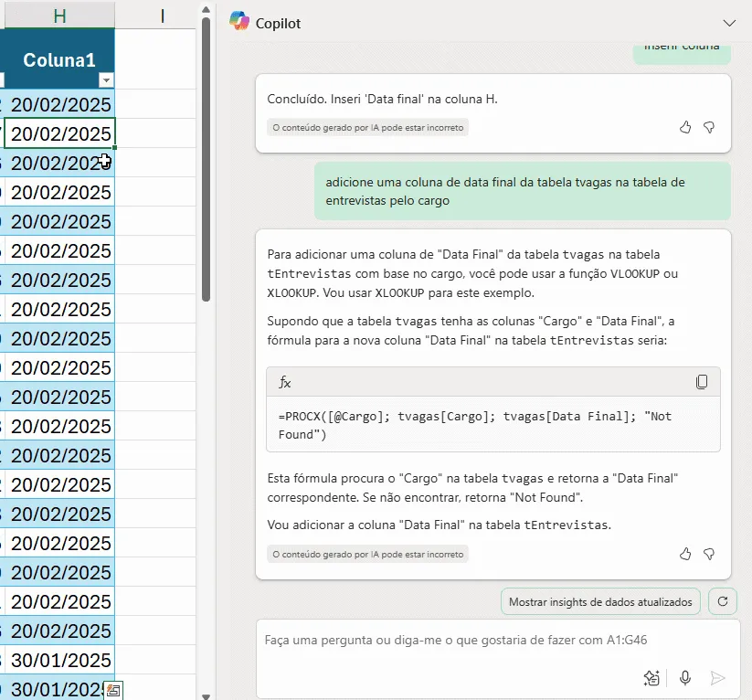Click the first 'O conteúdo gerado por IA' disclaimer
Image resolution: width=752 pixels, height=700 pixels.
pyautogui.click(x=368, y=128)
